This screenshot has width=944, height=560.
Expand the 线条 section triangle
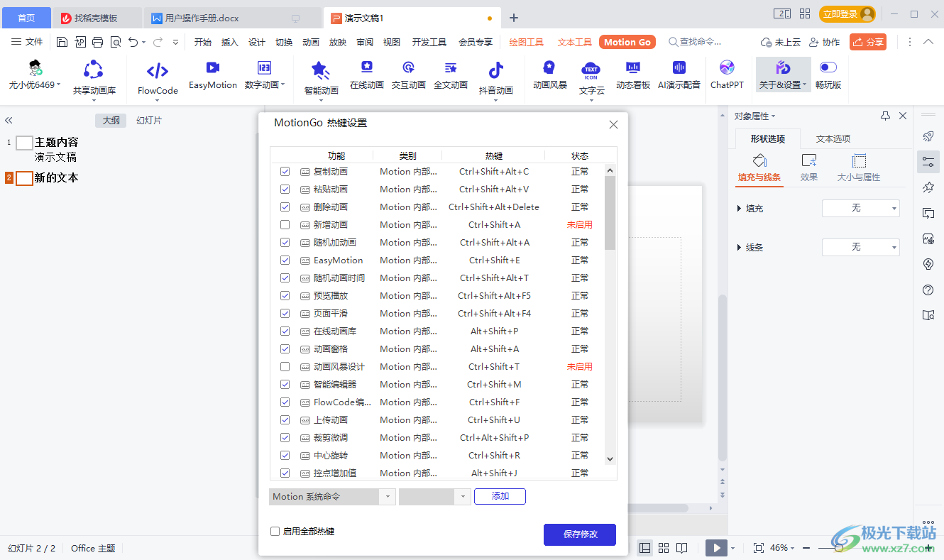740,248
